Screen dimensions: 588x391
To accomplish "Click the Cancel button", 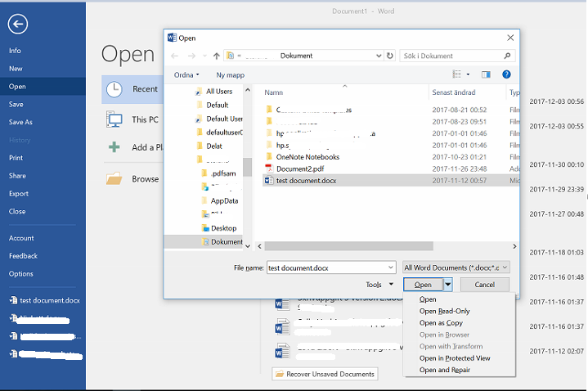I will (x=484, y=285).
